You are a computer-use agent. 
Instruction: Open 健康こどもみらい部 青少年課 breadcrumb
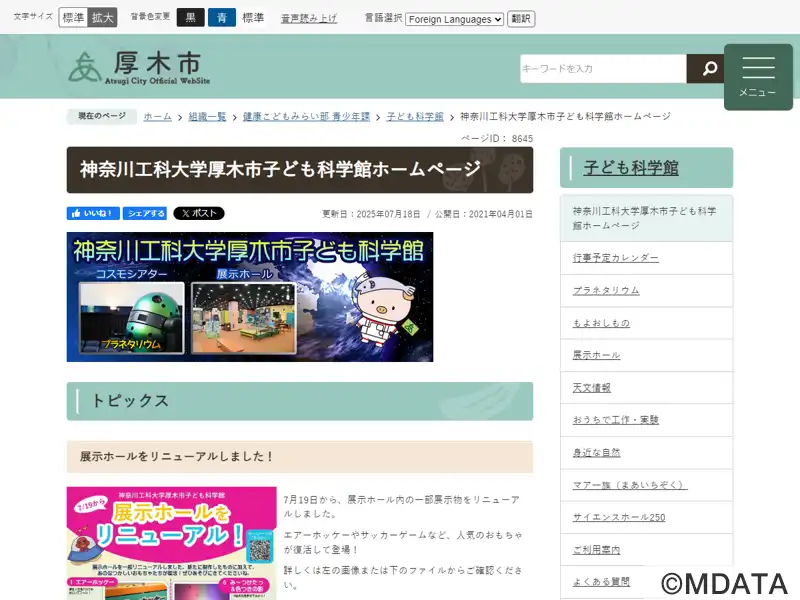coord(306,116)
